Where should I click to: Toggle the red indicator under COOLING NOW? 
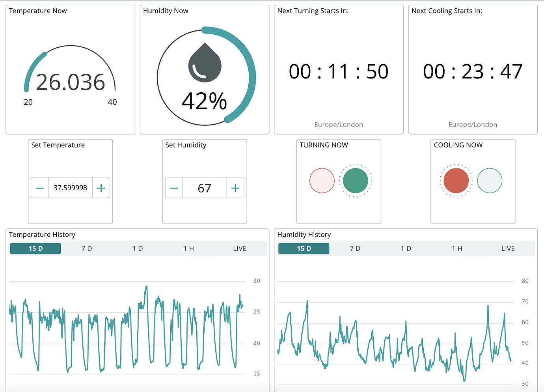coord(456,181)
